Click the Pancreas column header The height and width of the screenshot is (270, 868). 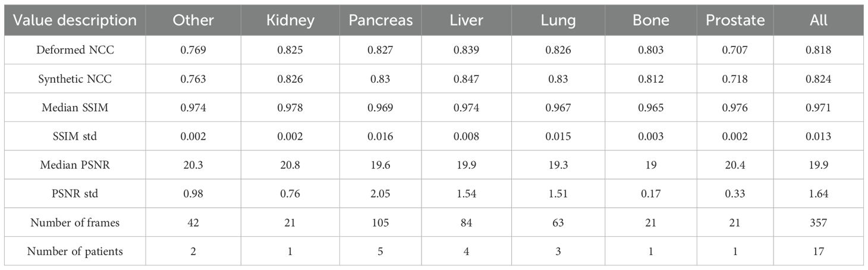pyautogui.click(x=380, y=20)
